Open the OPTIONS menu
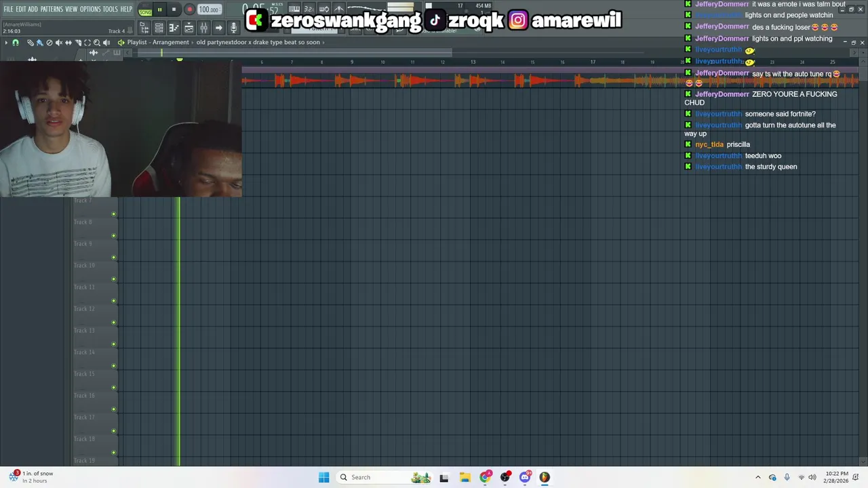This screenshot has height=488, width=868. 90,9
